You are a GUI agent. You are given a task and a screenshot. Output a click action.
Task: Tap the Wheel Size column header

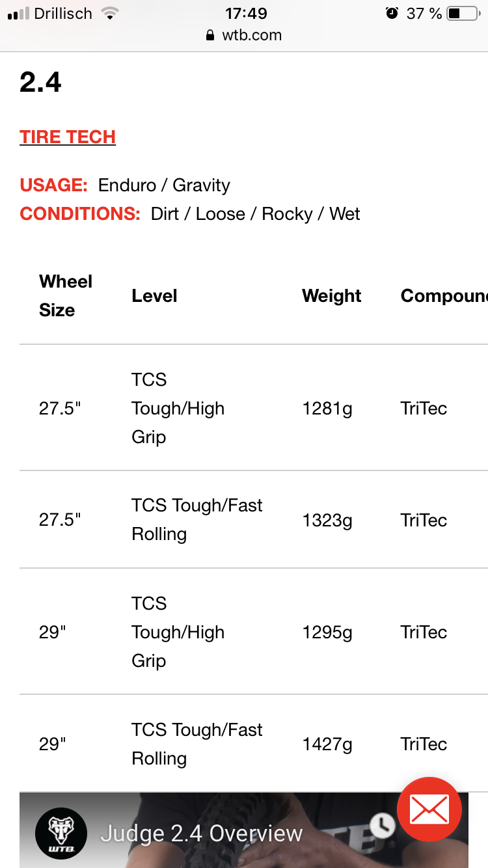65,295
